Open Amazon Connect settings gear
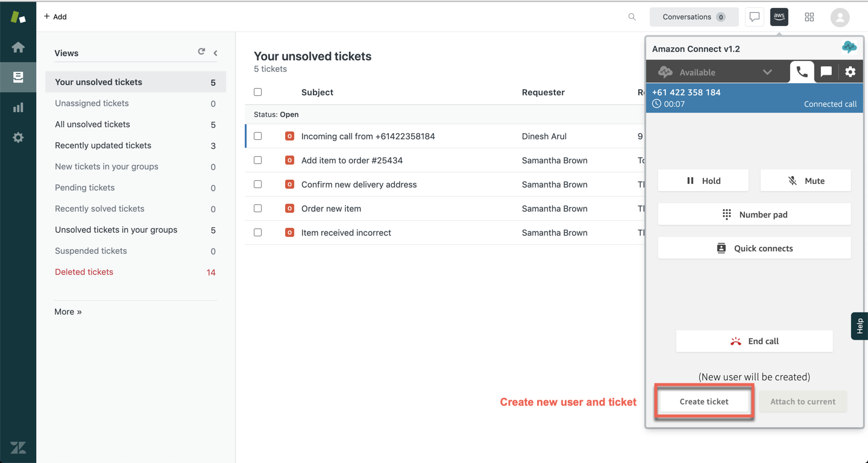The width and height of the screenshot is (868, 463). coord(850,72)
